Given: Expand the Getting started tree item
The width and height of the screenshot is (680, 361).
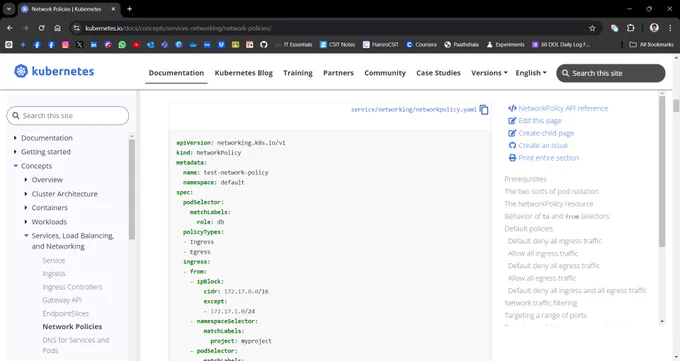Looking at the screenshot, I should pyautogui.click(x=15, y=152).
